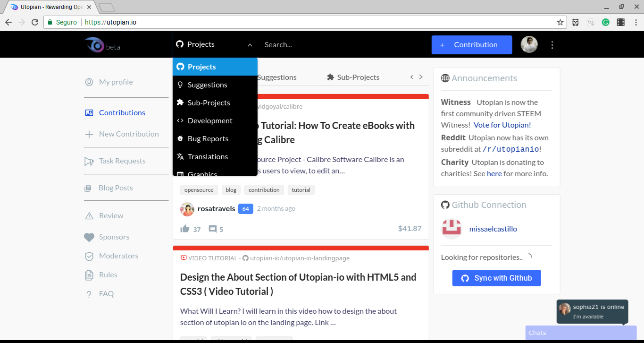
Task: Open Contributions in sidebar
Action: coord(122,112)
